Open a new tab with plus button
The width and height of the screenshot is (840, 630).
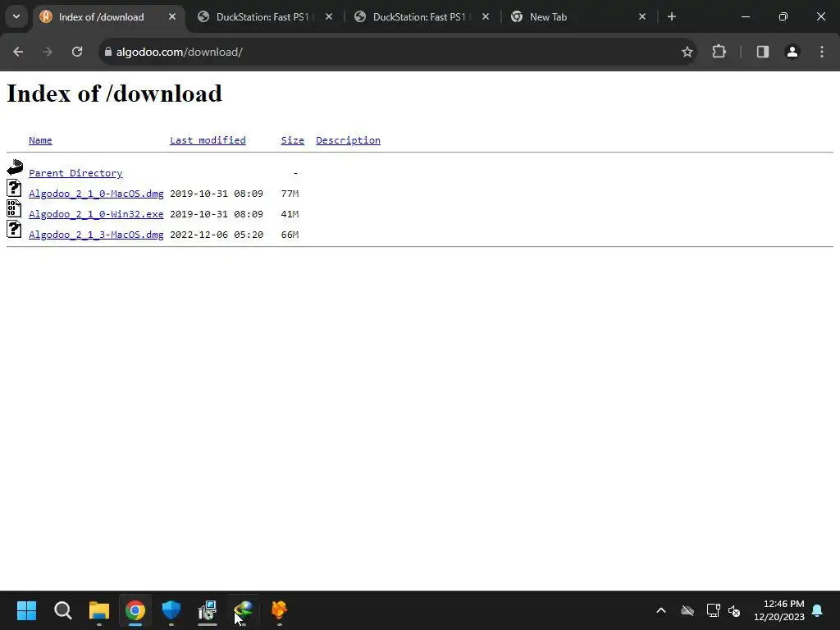(x=672, y=16)
